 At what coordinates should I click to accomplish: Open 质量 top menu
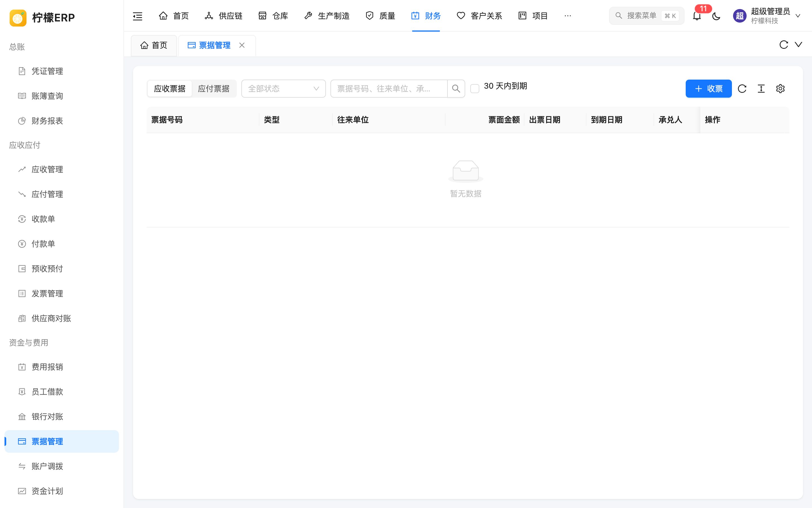[x=381, y=16]
